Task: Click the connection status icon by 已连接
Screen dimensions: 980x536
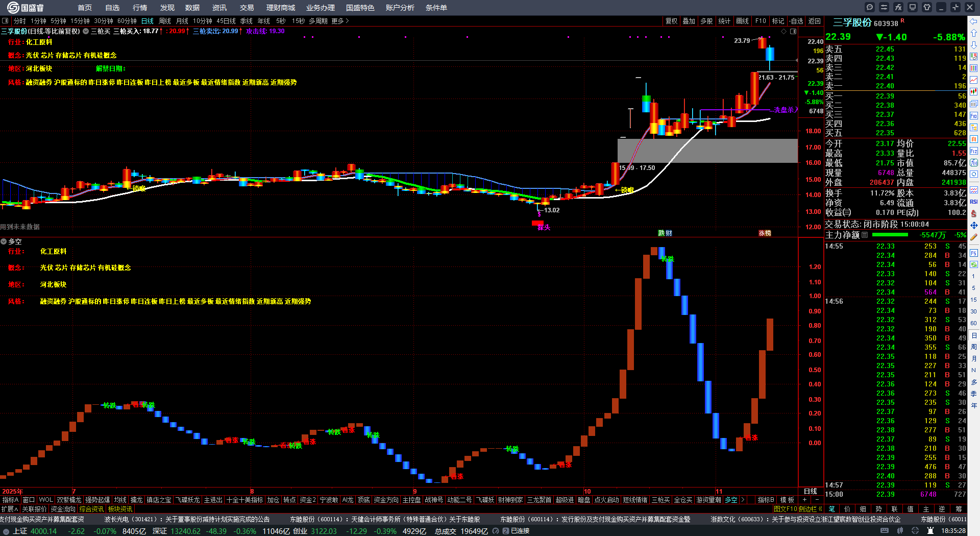Action: click(506, 531)
